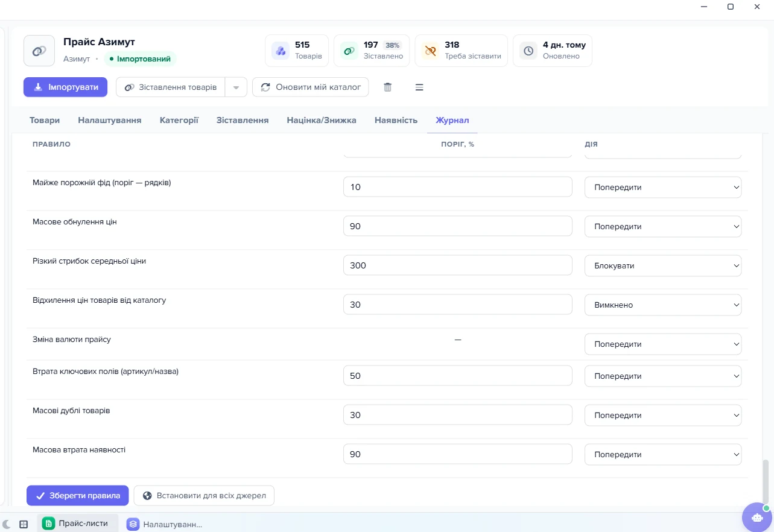Focus threshold field for Масове обнулення цін
Screen dimensions: 774x532
click(458, 226)
